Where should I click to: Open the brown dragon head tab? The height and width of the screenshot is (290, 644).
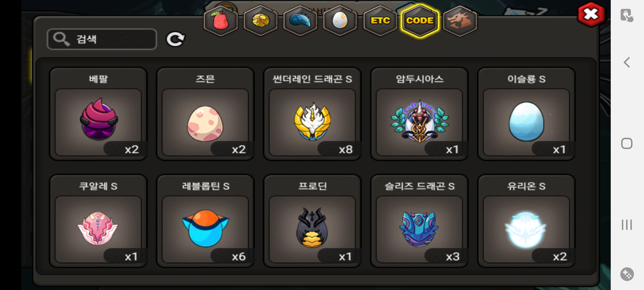click(x=460, y=21)
